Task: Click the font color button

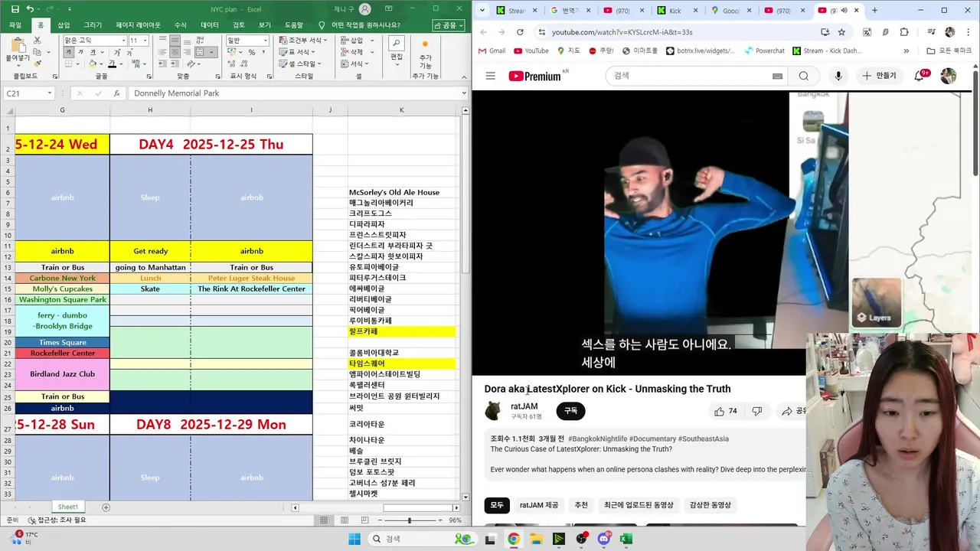Action: coord(113,64)
